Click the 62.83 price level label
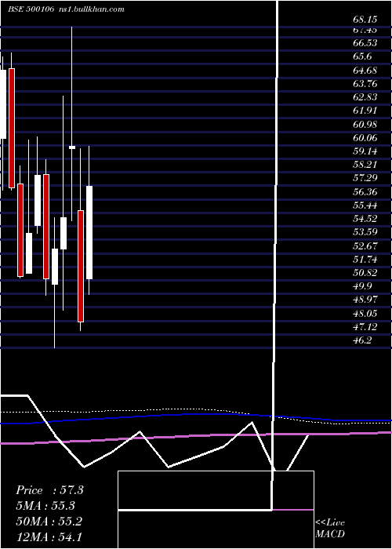392x549 pixels. (x=365, y=97)
